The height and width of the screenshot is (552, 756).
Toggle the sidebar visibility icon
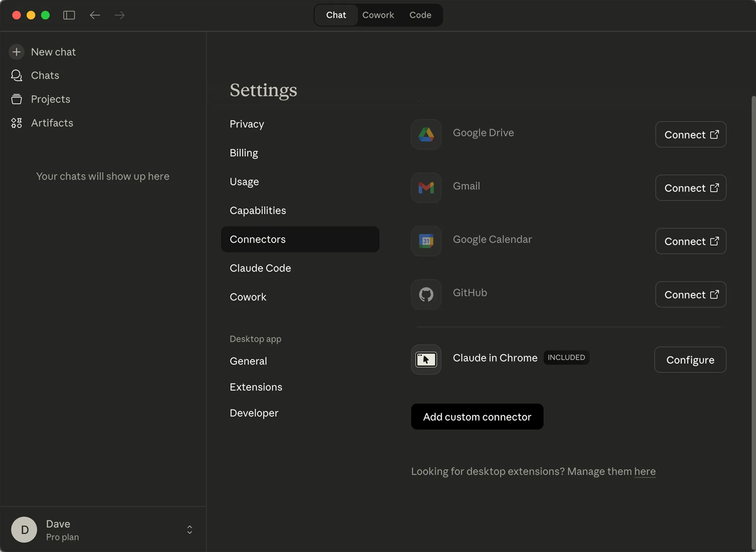(x=69, y=15)
